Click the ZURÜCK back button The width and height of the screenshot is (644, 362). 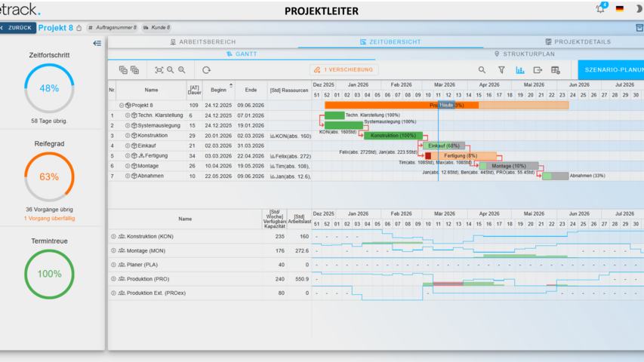[x=17, y=28]
